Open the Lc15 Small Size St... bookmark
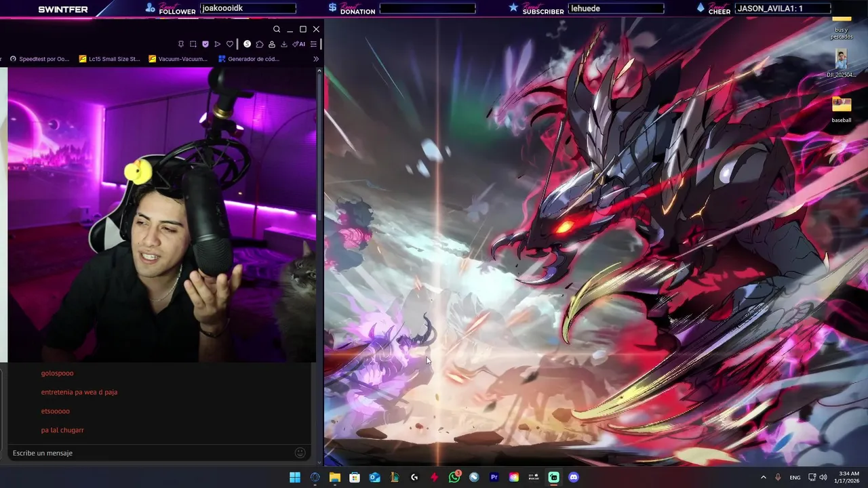 (110, 59)
